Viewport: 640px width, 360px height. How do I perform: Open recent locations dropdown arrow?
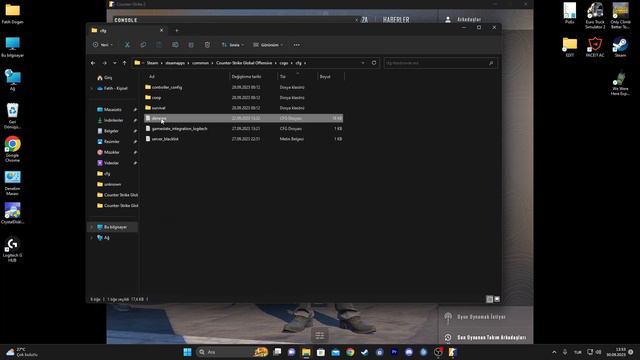click(115, 63)
